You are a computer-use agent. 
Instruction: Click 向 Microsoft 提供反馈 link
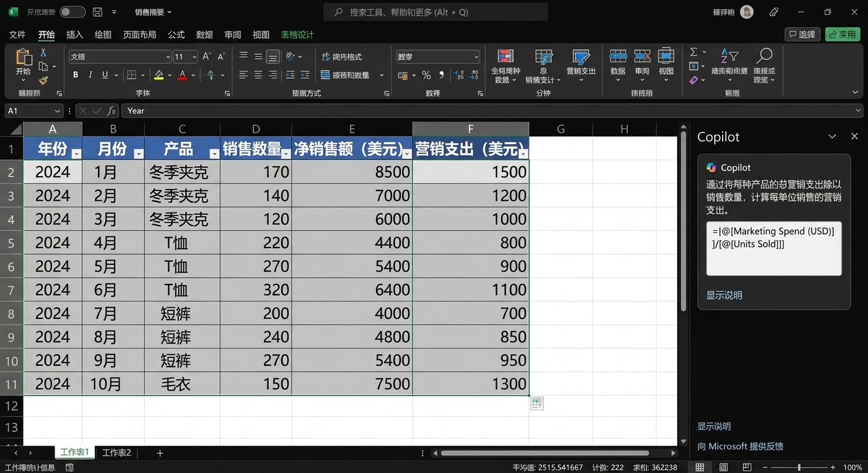click(x=740, y=446)
